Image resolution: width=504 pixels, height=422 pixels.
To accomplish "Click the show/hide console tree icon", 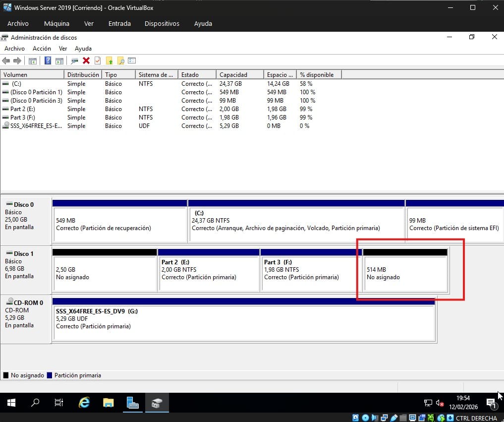I will [x=33, y=61].
